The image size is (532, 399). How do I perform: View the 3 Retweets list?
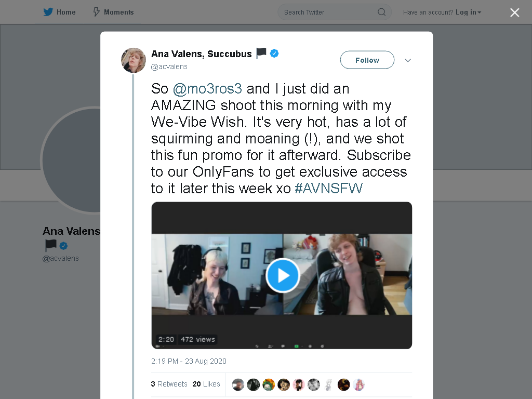169,384
